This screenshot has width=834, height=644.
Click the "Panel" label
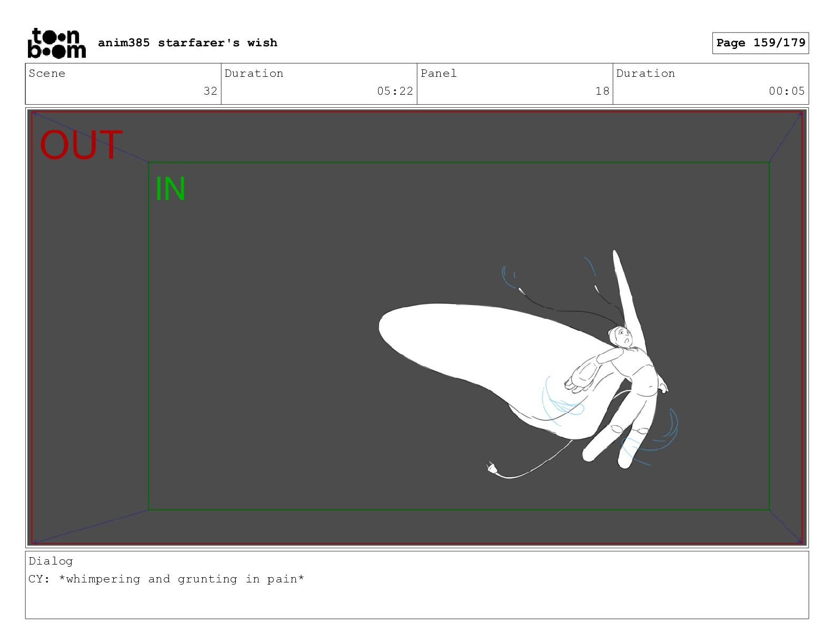[x=439, y=73]
